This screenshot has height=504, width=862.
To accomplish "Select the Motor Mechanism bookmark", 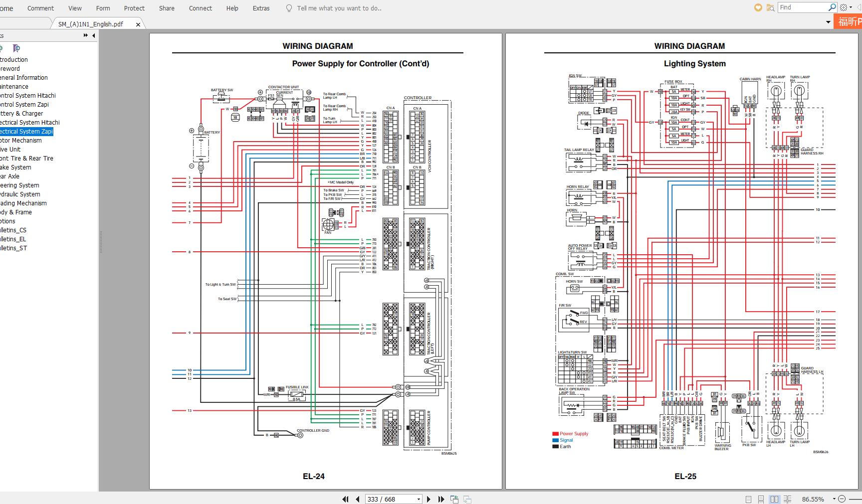I will (21, 141).
